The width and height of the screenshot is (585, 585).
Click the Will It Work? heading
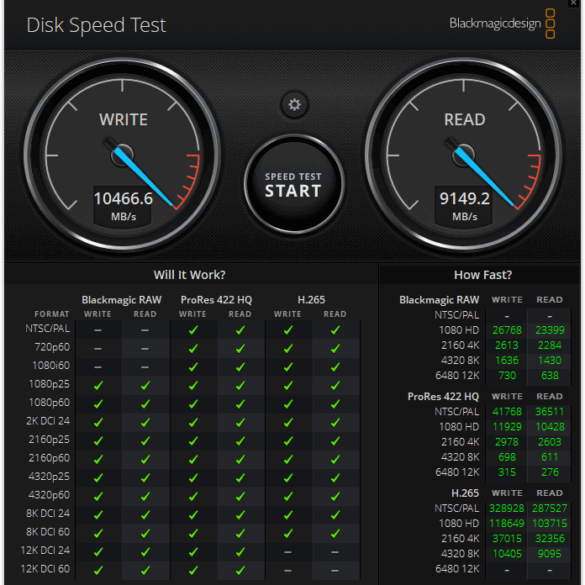[x=190, y=275]
